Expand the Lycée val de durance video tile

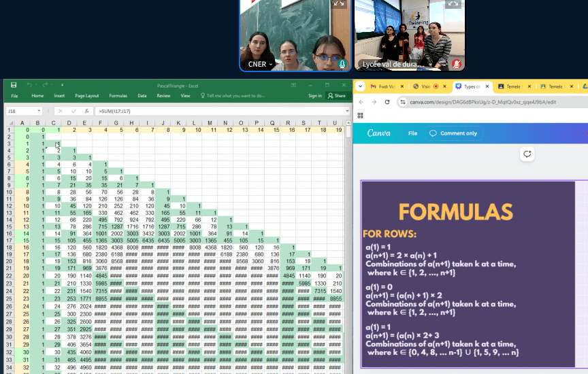(453, 4)
